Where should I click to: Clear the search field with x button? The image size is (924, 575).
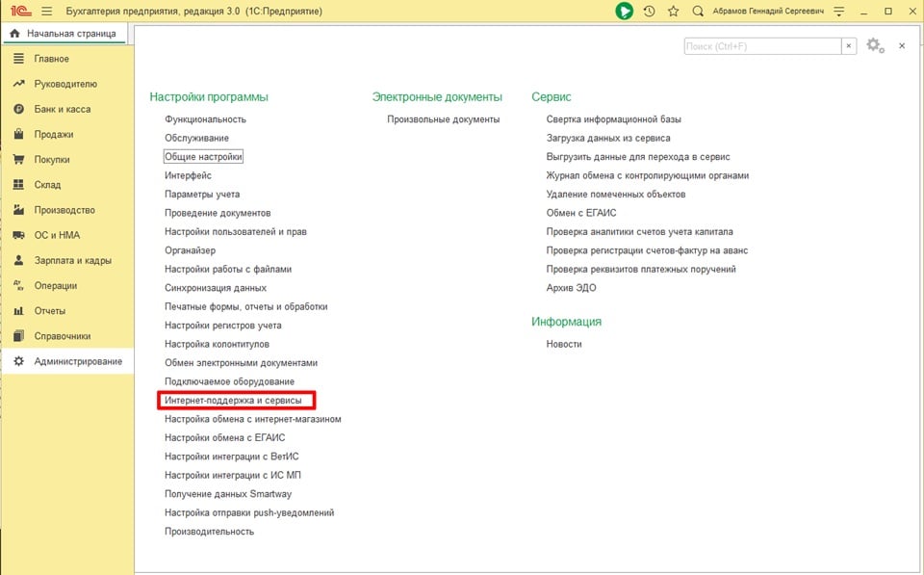click(x=848, y=46)
